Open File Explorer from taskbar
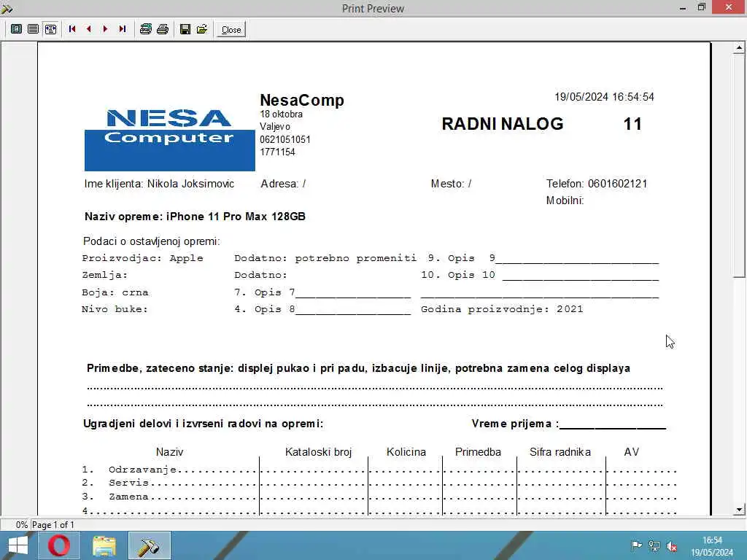Image resolution: width=747 pixels, height=560 pixels. tap(104, 545)
